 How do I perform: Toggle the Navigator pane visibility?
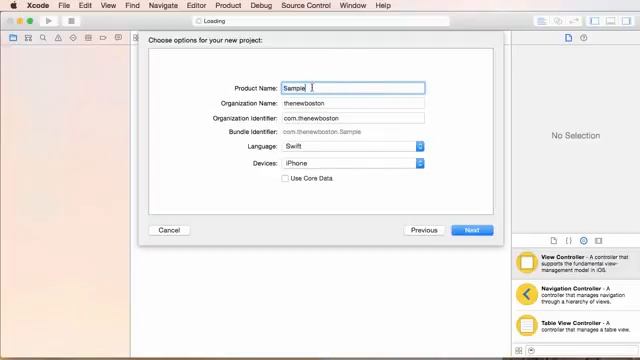click(595, 21)
